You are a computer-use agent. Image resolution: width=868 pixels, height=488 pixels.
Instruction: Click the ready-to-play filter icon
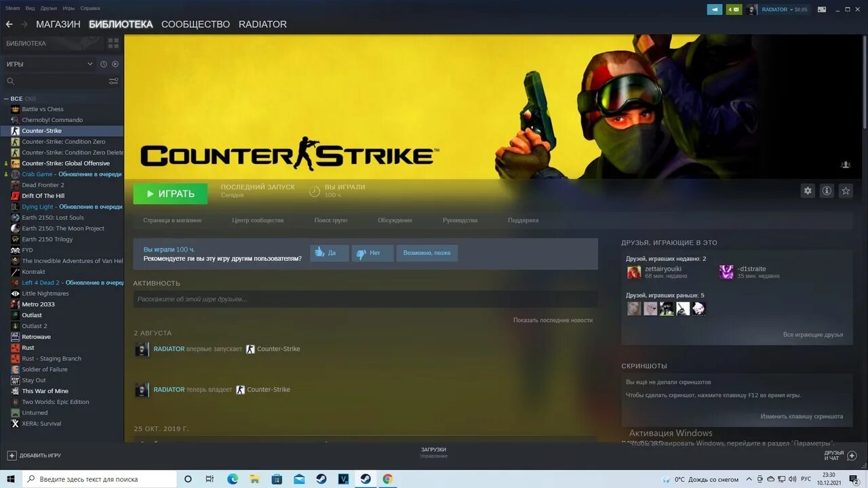115,64
